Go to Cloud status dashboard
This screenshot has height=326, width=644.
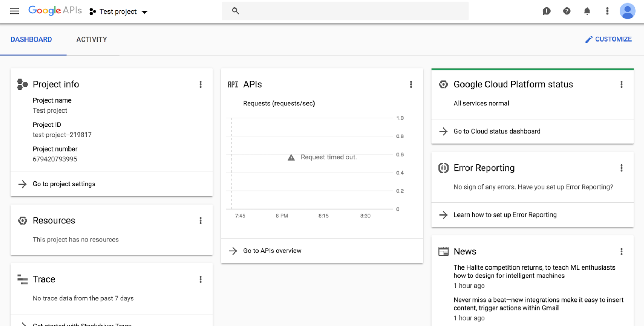[x=496, y=131]
